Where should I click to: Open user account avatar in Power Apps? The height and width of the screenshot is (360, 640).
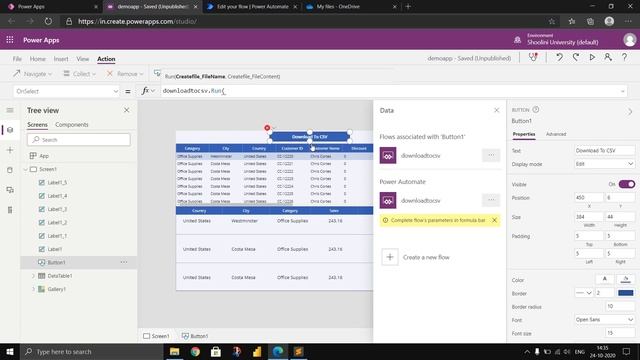click(629, 40)
